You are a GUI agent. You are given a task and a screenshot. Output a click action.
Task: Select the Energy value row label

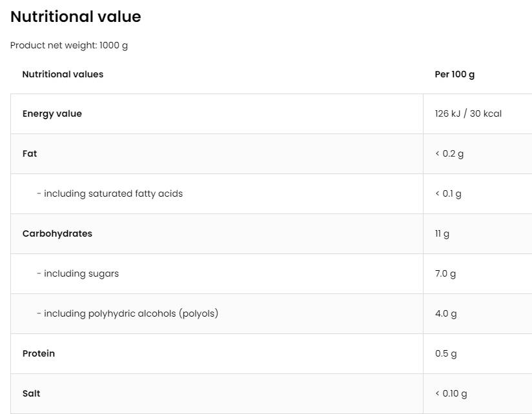point(52,113)
